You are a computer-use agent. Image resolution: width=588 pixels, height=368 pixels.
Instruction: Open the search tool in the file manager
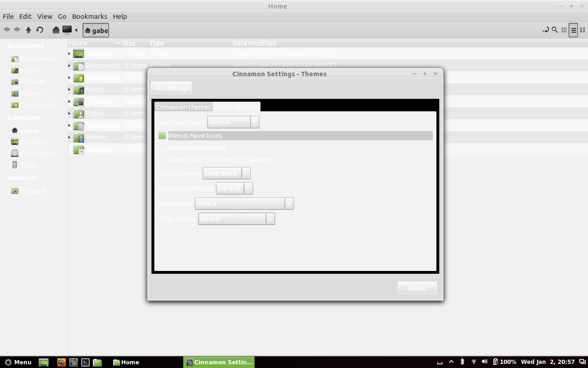pyautogui.click(x=554, y=29)
